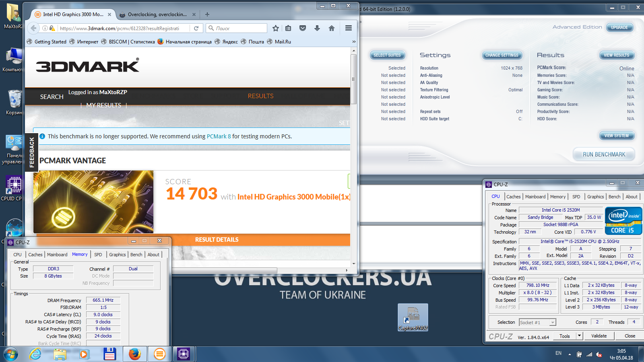Click the Firefox back arrow button
Image resolution: width=644 pixels, height=362 pixels.
tap(34, 28)
